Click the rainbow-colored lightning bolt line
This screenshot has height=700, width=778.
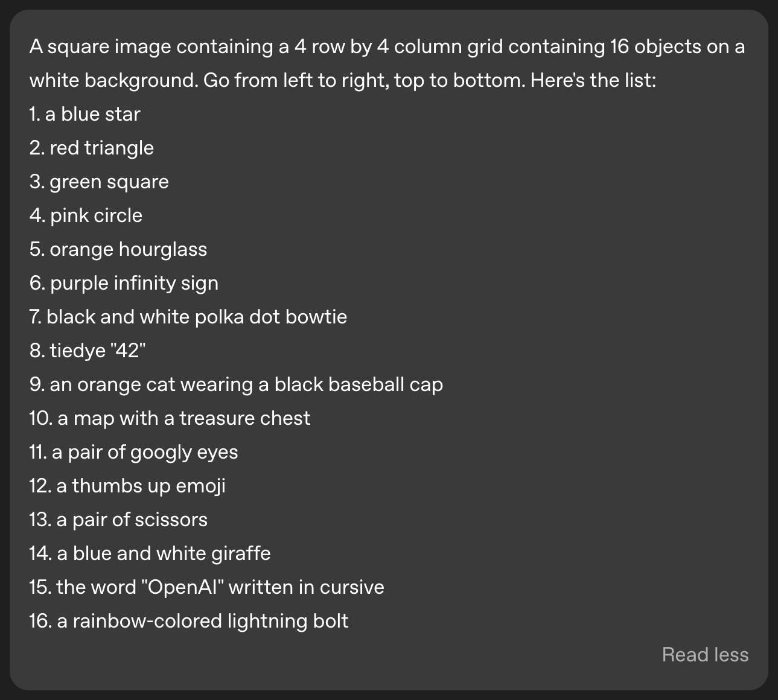click(188, 621)
